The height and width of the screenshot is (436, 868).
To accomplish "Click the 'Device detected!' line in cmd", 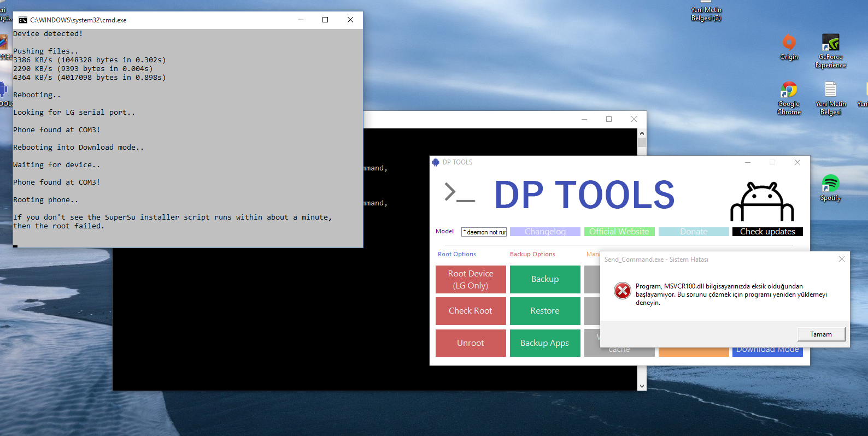I will click(x=48, y=34).
